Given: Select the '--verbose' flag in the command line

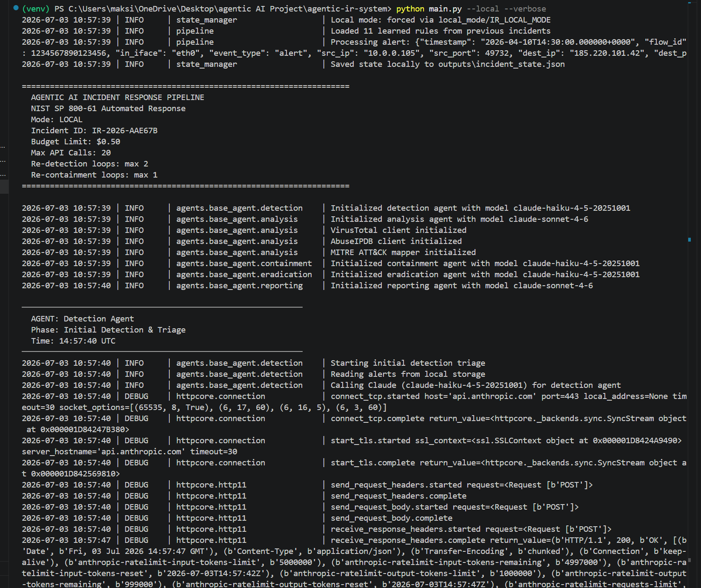Looking at the screenshot, I should coord(525,9).
